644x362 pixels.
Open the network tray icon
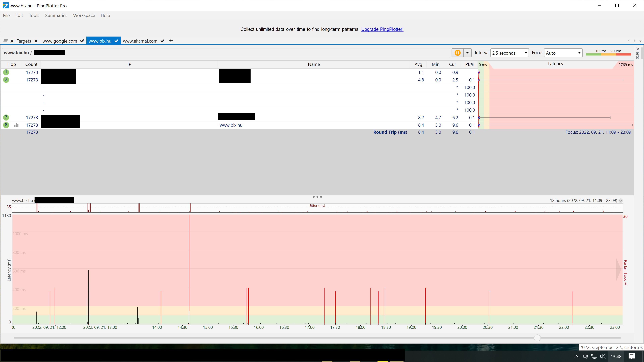click(x=594, y=356)
